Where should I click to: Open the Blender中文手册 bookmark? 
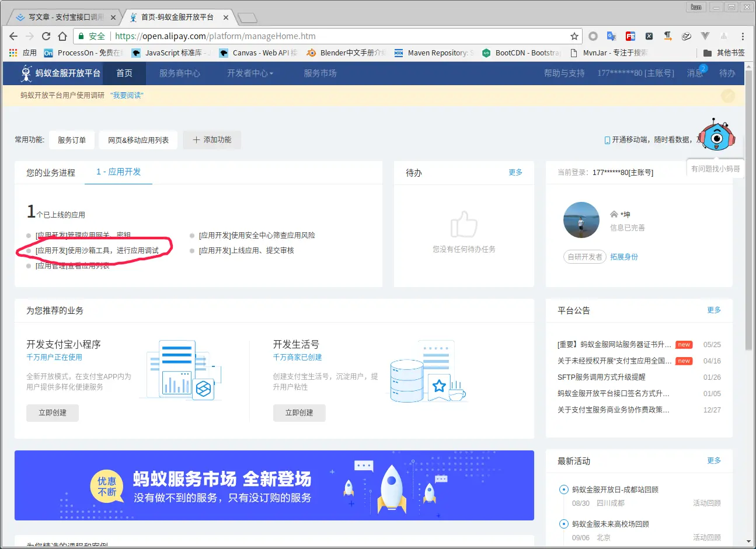[346, 53]
